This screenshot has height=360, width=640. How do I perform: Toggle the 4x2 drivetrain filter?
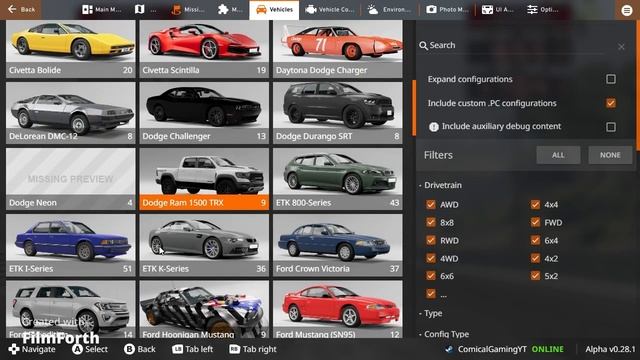click(535, 258)
